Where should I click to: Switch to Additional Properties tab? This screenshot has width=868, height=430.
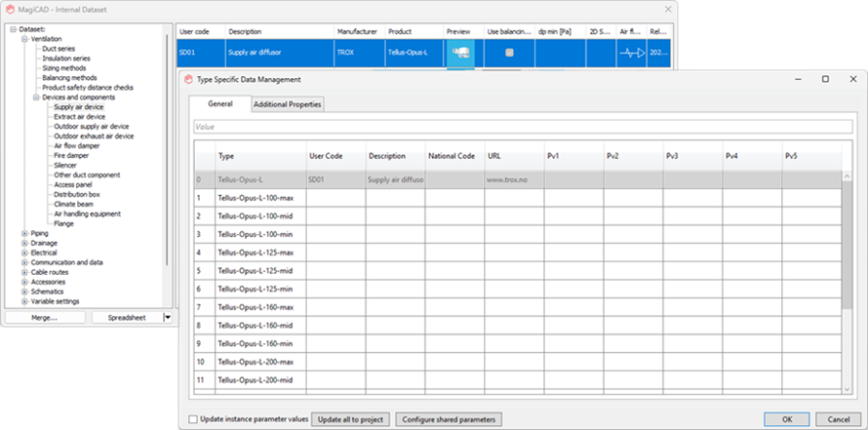[x=287, y=104]
